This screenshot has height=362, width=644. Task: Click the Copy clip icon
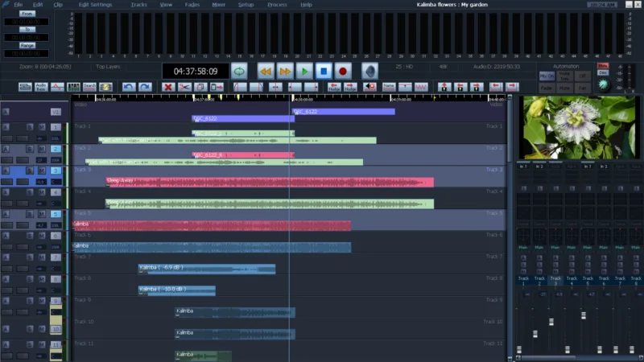coord(200,87)
